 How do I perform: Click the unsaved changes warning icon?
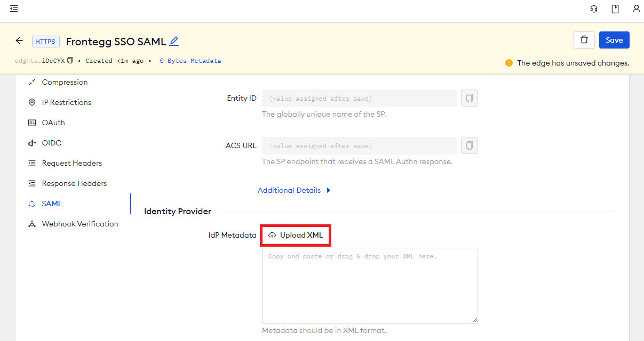pyautogui.click(x=508, y=62)
